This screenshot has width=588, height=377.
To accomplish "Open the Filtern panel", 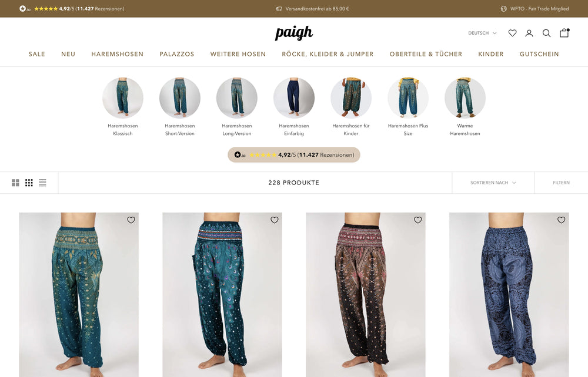I will click(561, 183).
